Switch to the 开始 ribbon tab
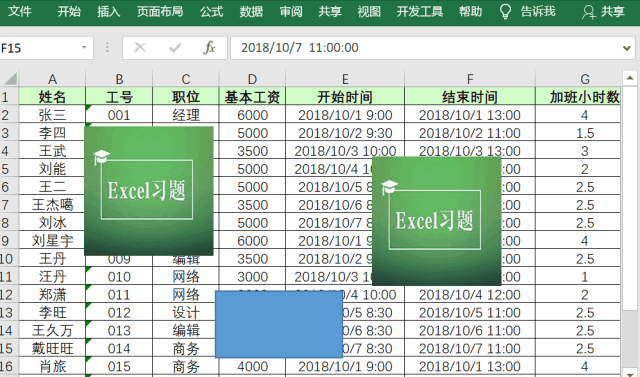 coord(69,11)
